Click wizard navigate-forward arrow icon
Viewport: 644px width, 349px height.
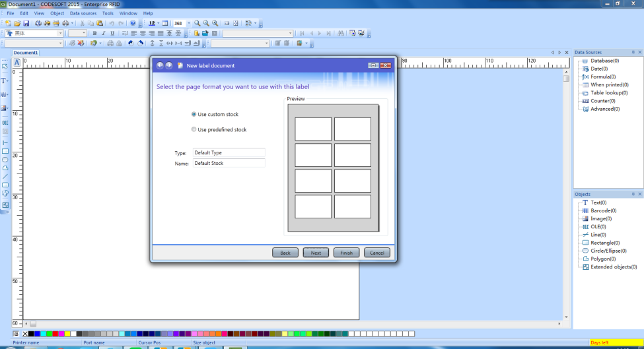pyautogui.click(x=169, y=65)
